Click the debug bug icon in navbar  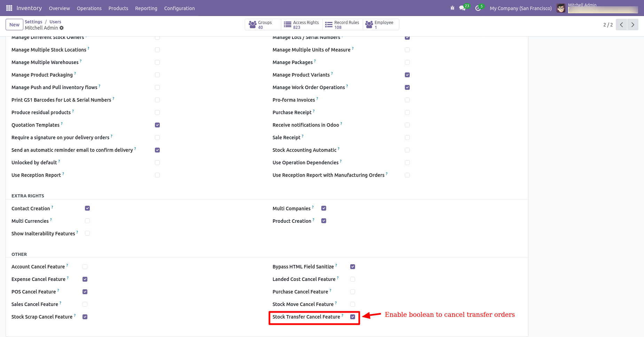[x=452, y=8]
